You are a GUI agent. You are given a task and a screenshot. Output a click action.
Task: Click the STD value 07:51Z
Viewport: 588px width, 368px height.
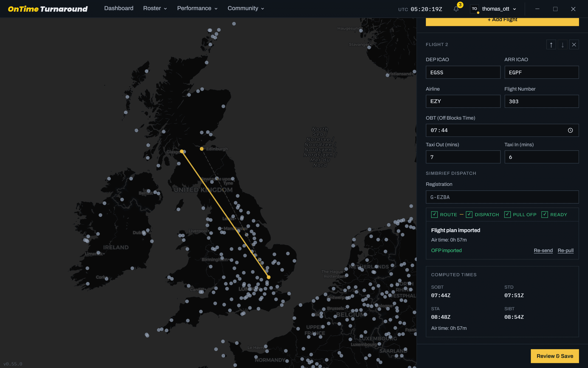pos(514,296)
